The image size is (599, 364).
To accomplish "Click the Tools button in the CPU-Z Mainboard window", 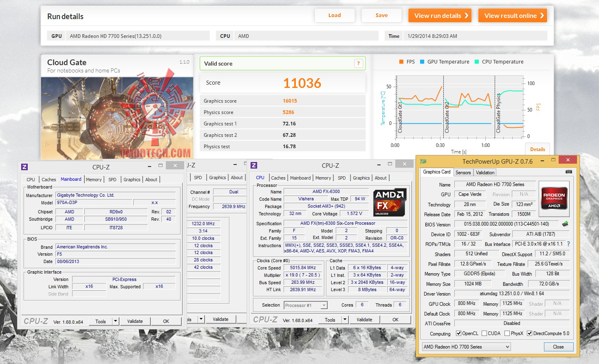I will tap(101, 321).
